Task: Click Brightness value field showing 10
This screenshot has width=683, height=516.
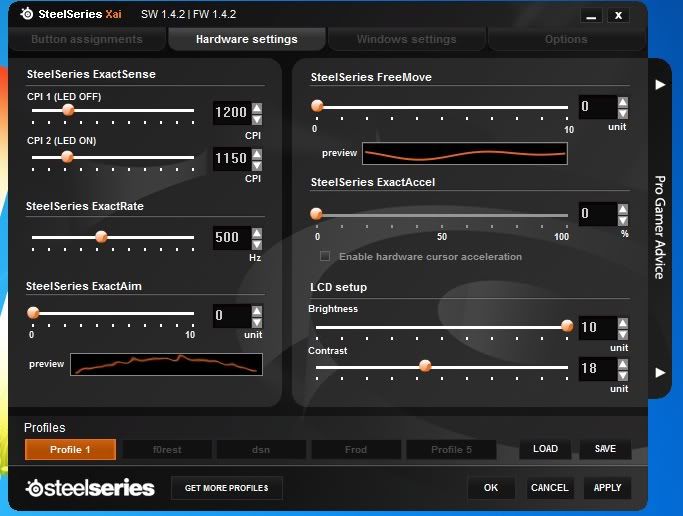Action: pyautogui.click(x=598, y=328)
